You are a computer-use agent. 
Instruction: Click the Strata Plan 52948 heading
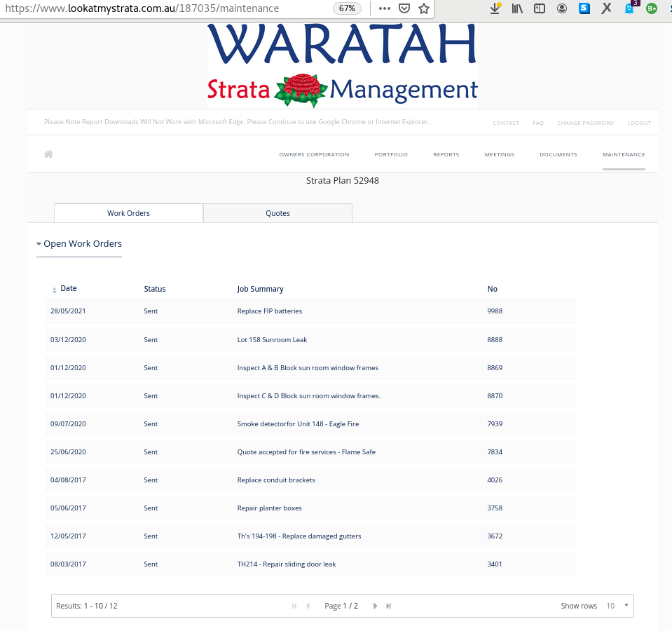point(343,181)
